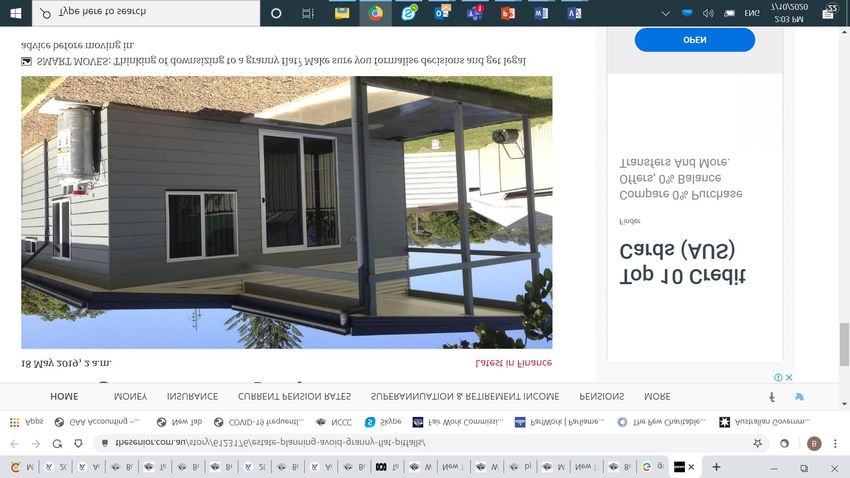Screen dimensions: 850x478
Task: Open Word from the taskbar
Action: click(541, 13)
